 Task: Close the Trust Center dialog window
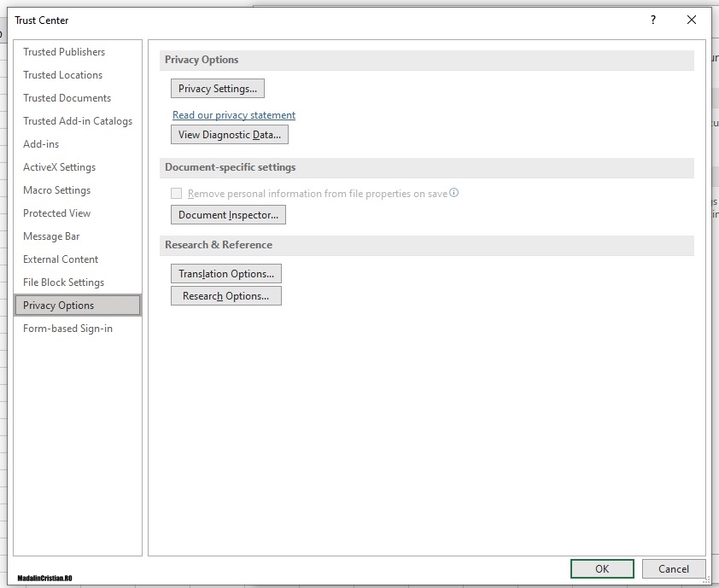click(692, 20)
